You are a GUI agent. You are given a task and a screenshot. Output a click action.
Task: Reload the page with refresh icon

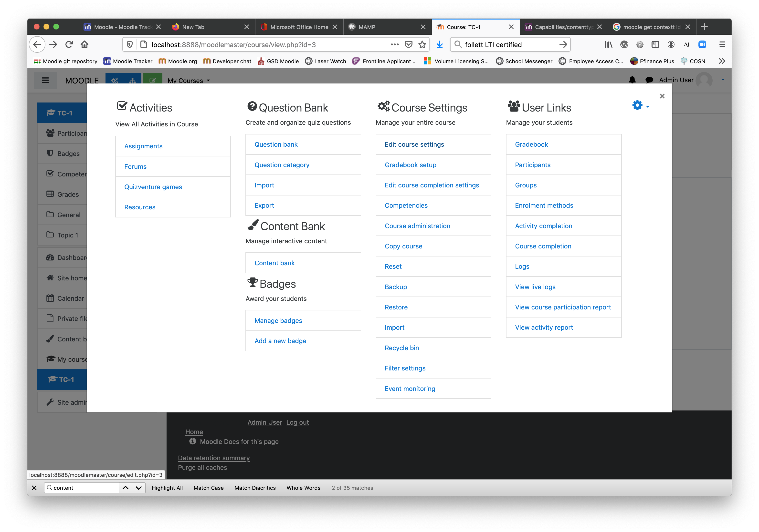point(69,45)
